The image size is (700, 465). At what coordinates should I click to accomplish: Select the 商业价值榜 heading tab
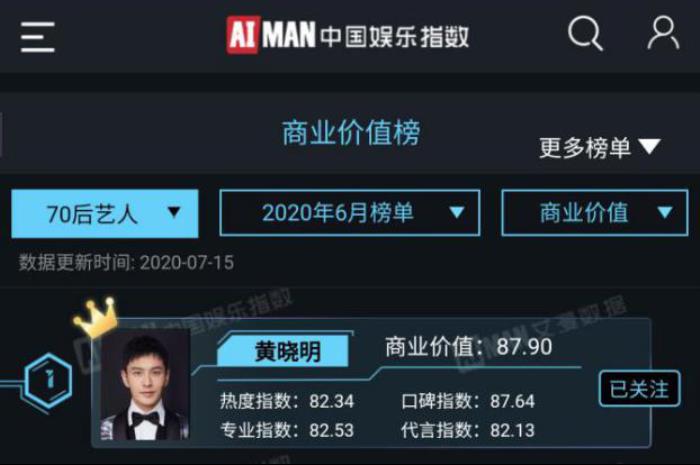351,133
